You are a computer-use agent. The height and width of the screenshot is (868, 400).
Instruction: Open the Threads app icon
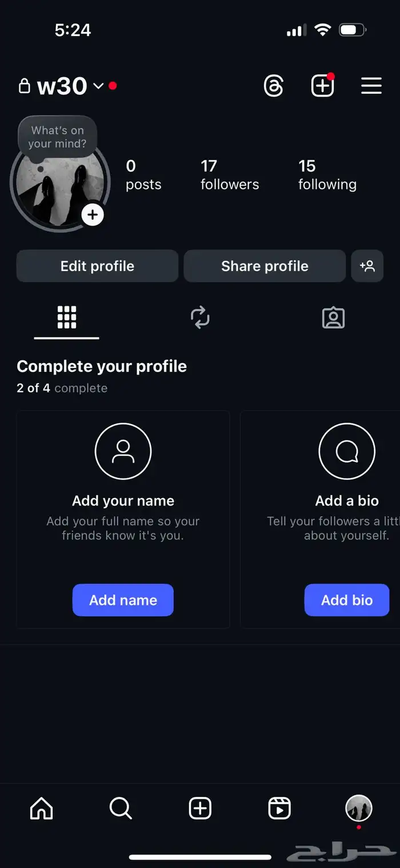coord(273,86)
